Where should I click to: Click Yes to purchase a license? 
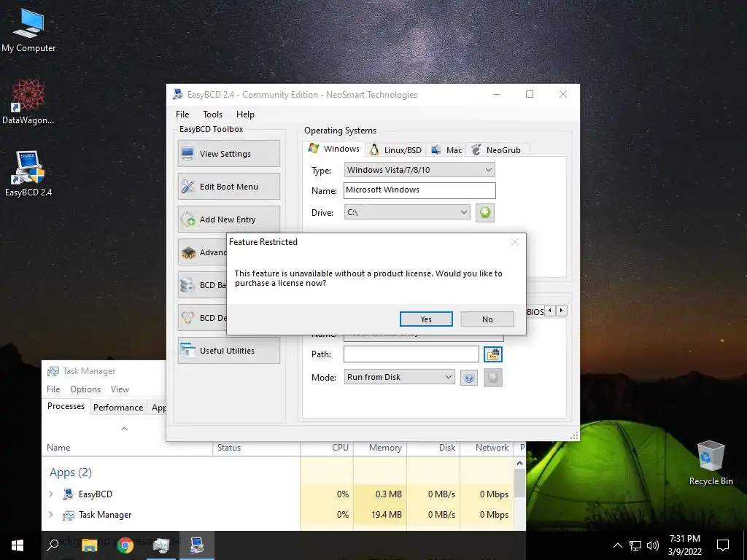point(426,319)
